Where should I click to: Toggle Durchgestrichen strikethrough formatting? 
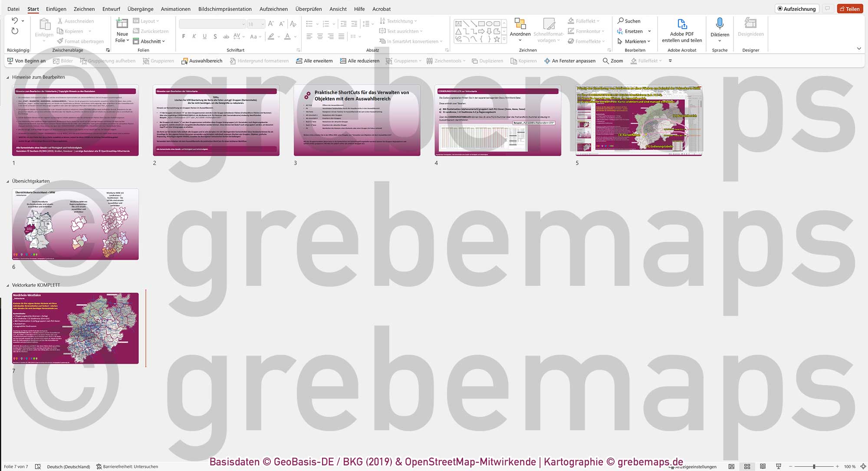tap(225, 37)
